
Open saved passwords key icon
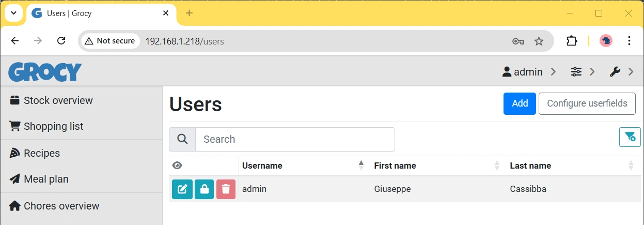[519, 41]
